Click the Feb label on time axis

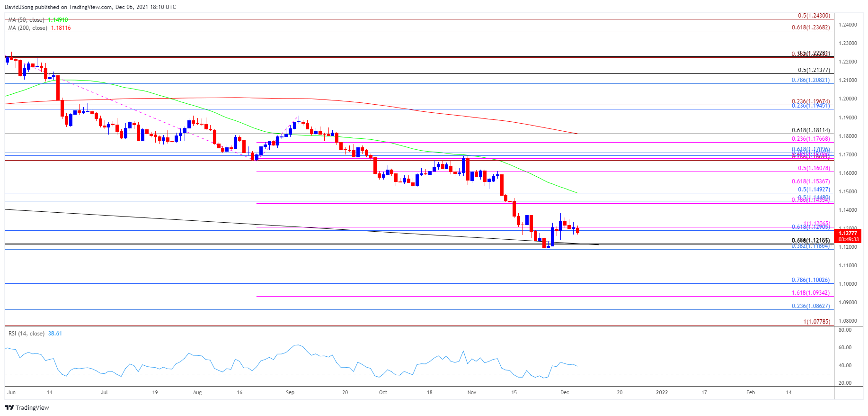750,392
